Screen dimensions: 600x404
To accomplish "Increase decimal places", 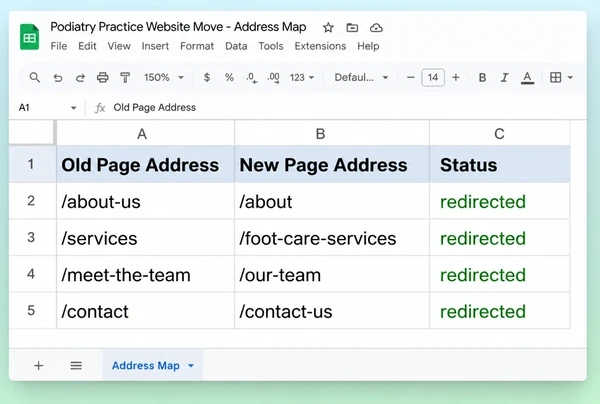I will (274, 78).
